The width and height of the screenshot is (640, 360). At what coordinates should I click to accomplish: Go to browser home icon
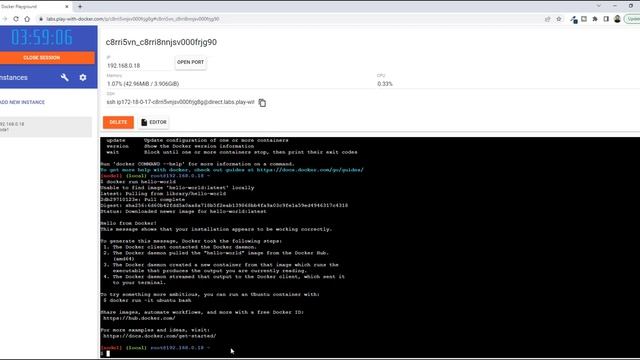pyautogui.click(x=27, y=19)
